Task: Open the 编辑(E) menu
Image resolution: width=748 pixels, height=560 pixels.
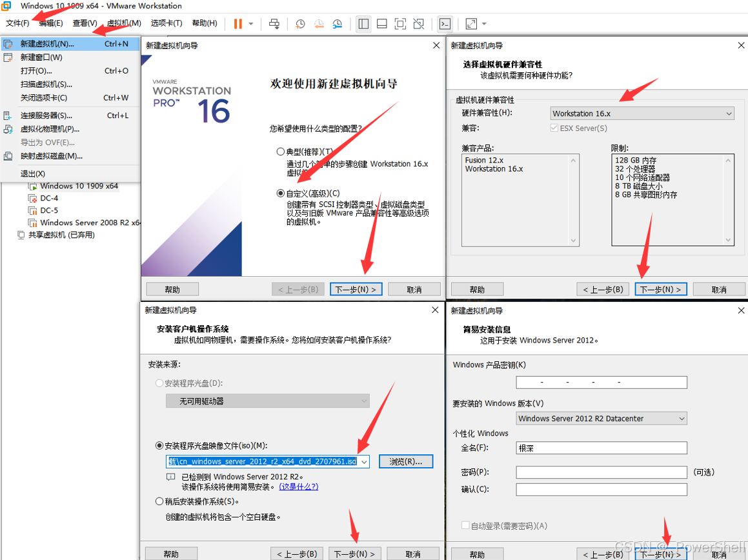Action: pos(51,23)
